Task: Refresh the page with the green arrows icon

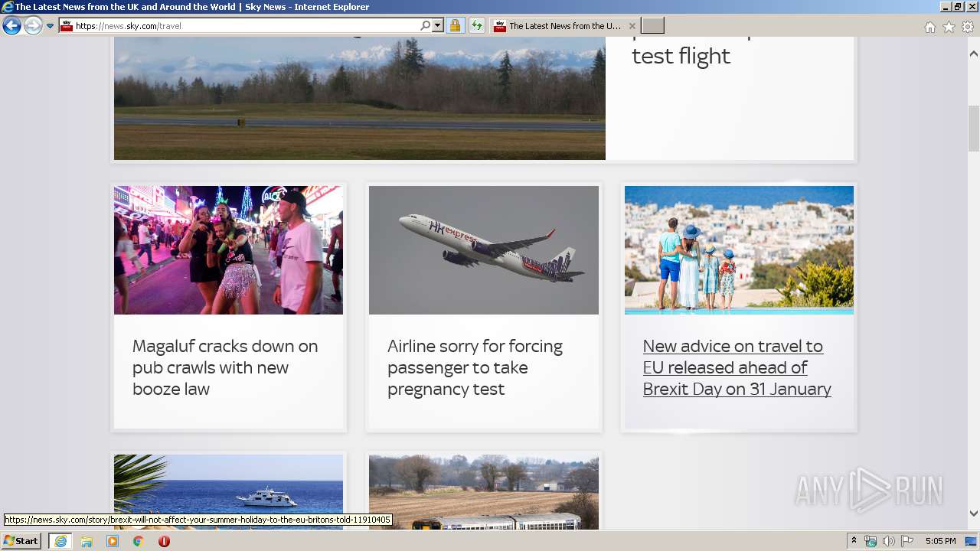Action: [x=477, y=26]
